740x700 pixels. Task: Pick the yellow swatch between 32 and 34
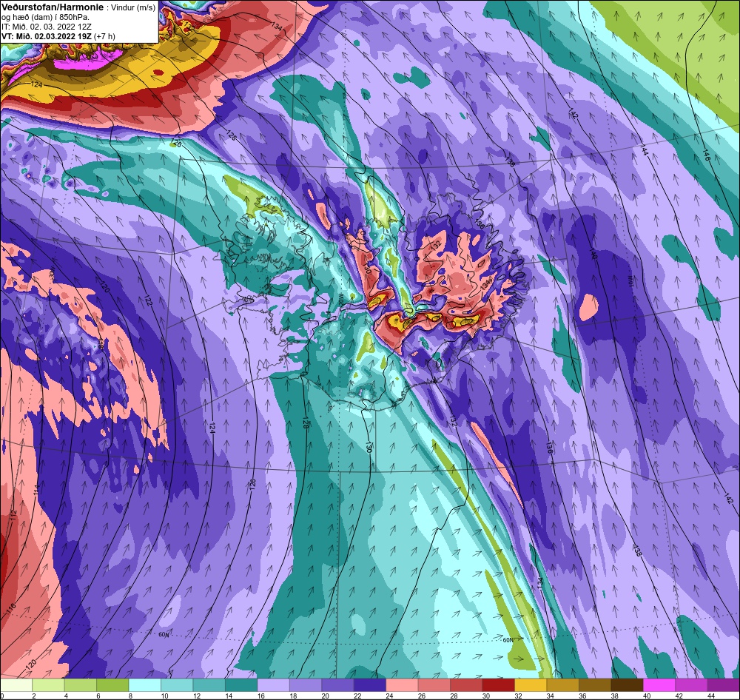pyautogui.click(x=530, y=685)
